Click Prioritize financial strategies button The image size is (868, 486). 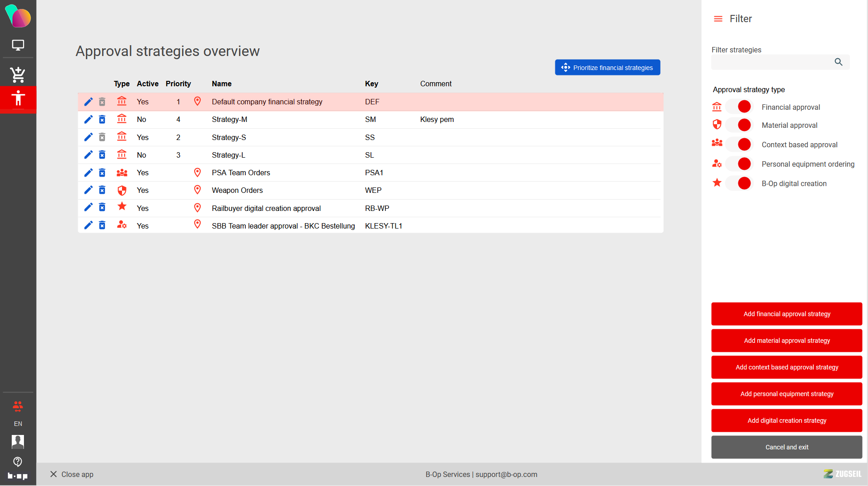click(607, 68)
